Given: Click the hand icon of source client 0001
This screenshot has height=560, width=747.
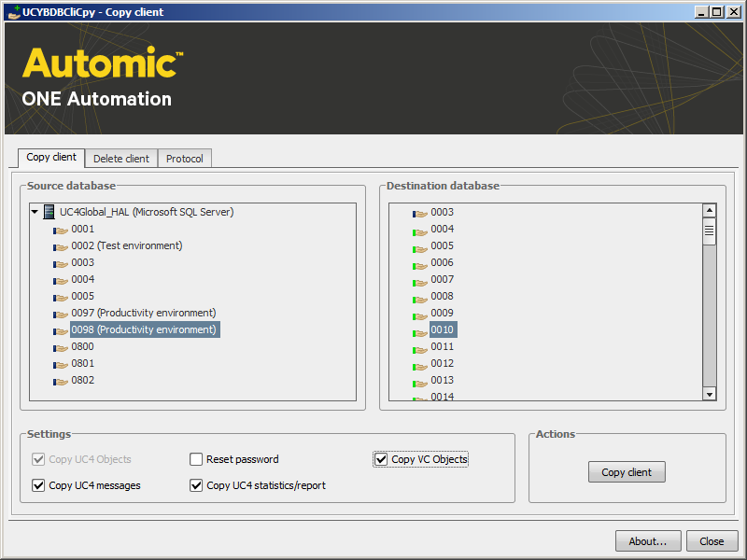Looking at the screenshot, I should click(61, 231).
